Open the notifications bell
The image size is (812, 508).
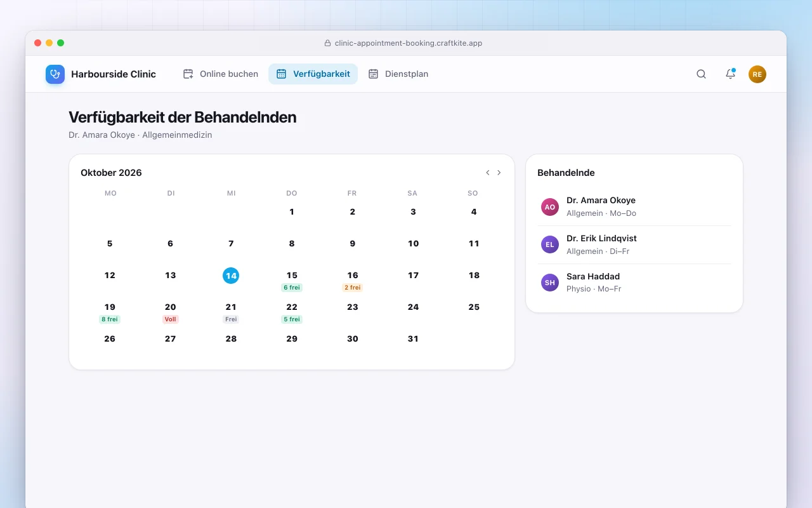tap(730, 74)
